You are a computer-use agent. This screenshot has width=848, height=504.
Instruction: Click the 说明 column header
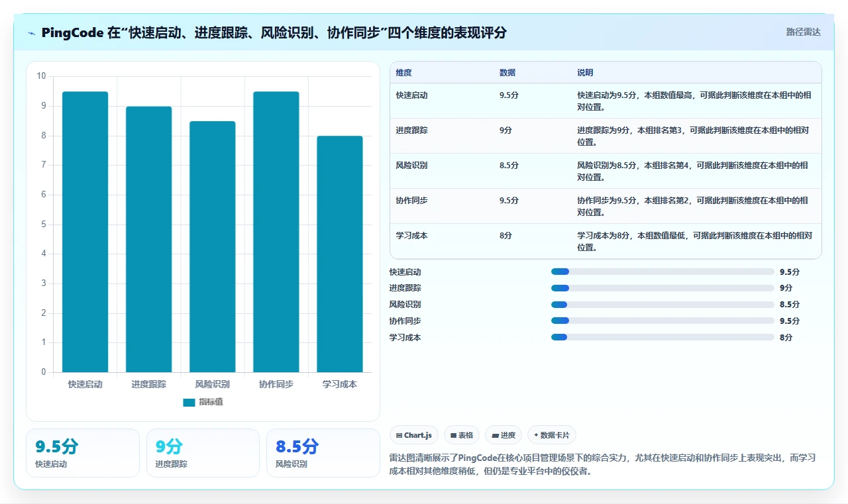(x=585, y=73)
